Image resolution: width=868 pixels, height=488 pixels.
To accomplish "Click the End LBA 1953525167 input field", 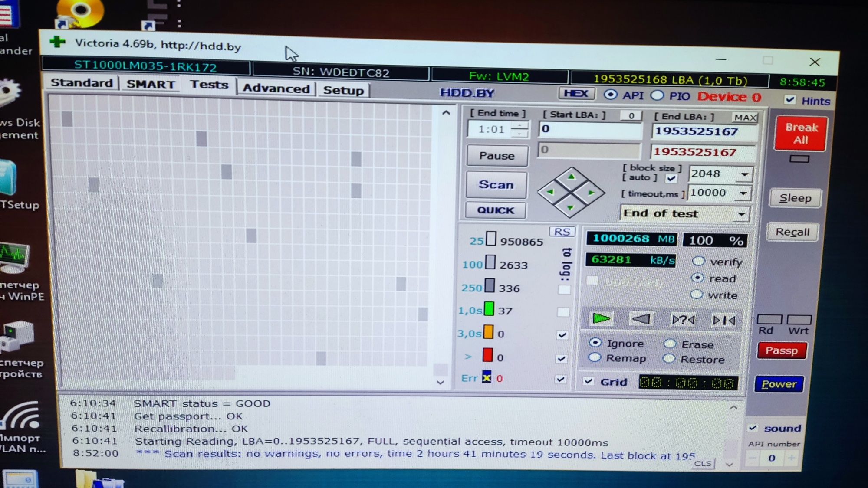I will [704, 131].
